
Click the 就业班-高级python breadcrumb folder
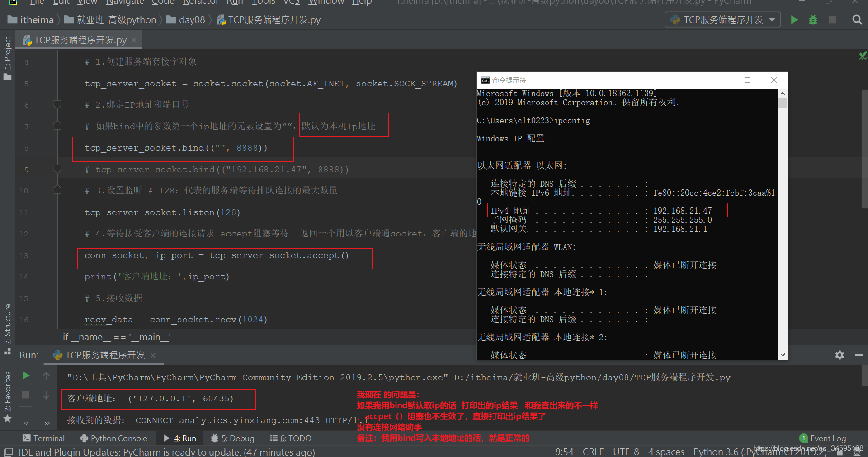point(110,19)
